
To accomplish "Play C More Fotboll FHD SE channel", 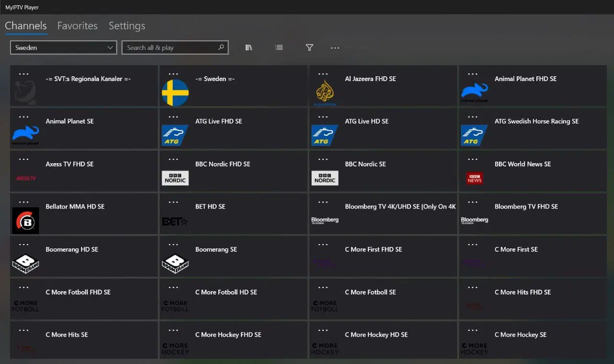I will tap(78, 292).
